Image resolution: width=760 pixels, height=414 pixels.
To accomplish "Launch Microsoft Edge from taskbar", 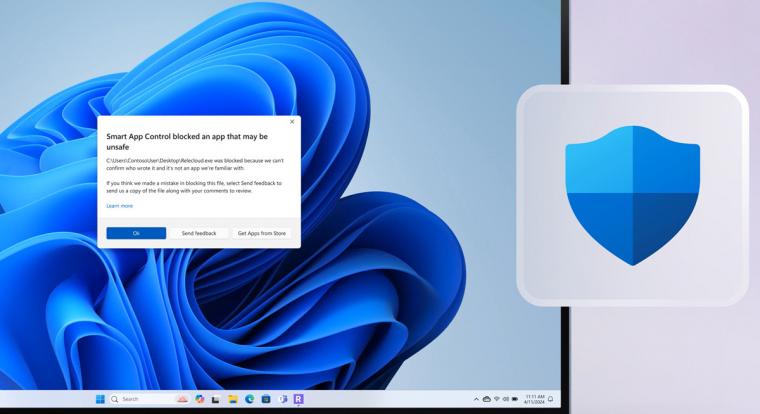I will point(250,399).
